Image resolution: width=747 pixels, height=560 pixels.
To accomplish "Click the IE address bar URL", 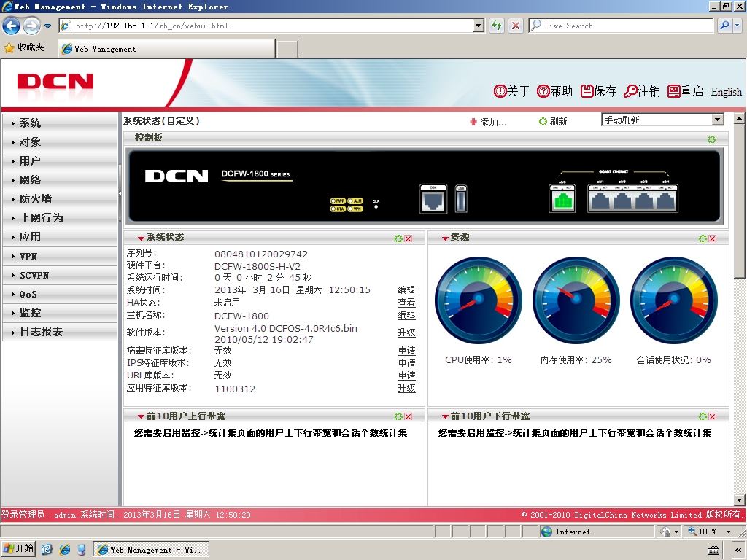I will pyautogui.click(x=152, y=26).
